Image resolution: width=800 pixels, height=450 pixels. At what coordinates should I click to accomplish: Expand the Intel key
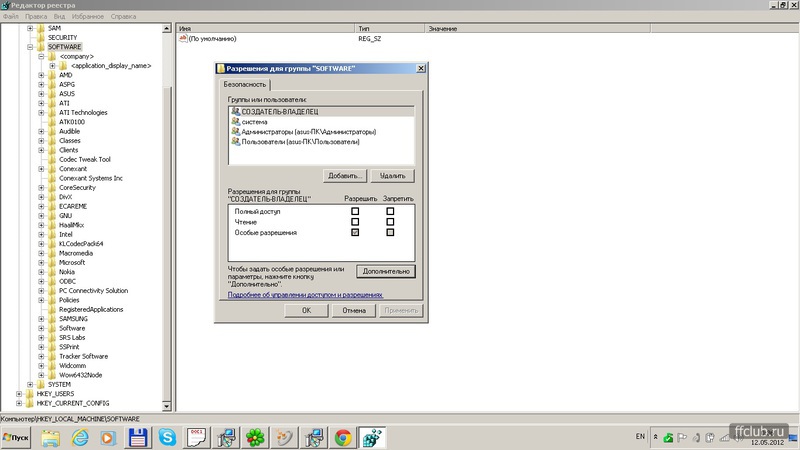coord(41,234)
